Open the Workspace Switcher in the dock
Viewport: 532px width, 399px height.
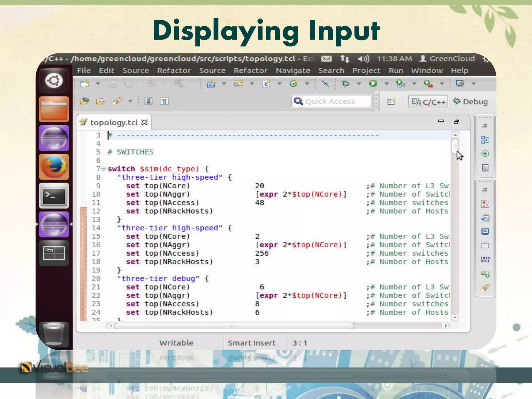coord(54,253)
